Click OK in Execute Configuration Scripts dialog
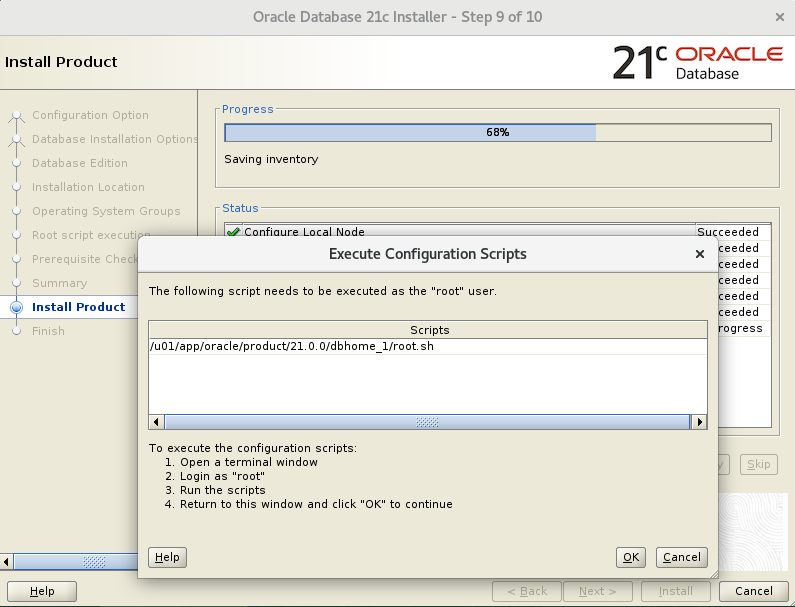Image resolution: width=795 pixels, height=607 pixels. point(631,557)
